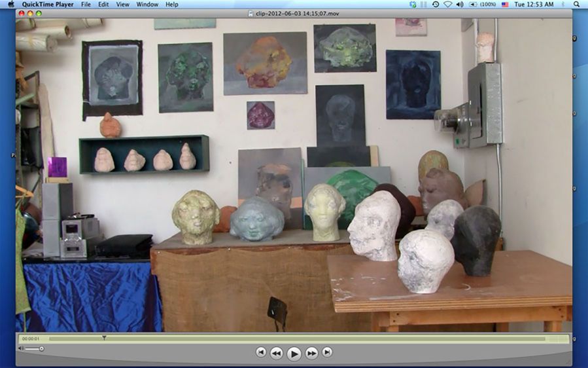
Task: Open the QuickTime Player application menu
Action: click(48, 5)
